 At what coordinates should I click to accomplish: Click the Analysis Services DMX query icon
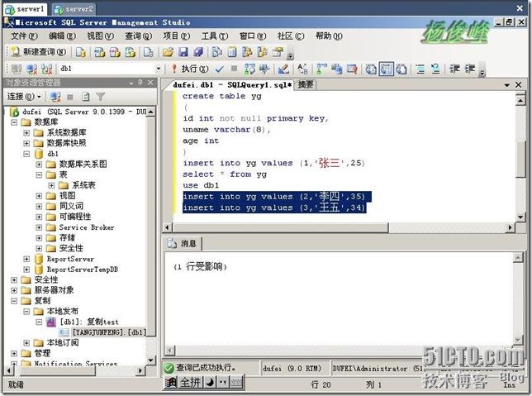(115, 52)
